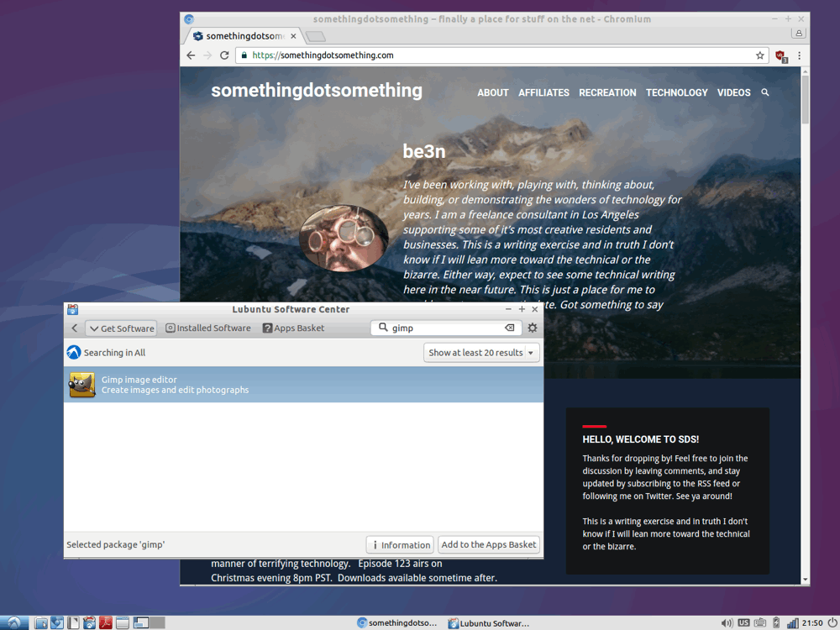Click the 21:50 clock
This screenshot has width=840, height=630.
coord(812,623)
